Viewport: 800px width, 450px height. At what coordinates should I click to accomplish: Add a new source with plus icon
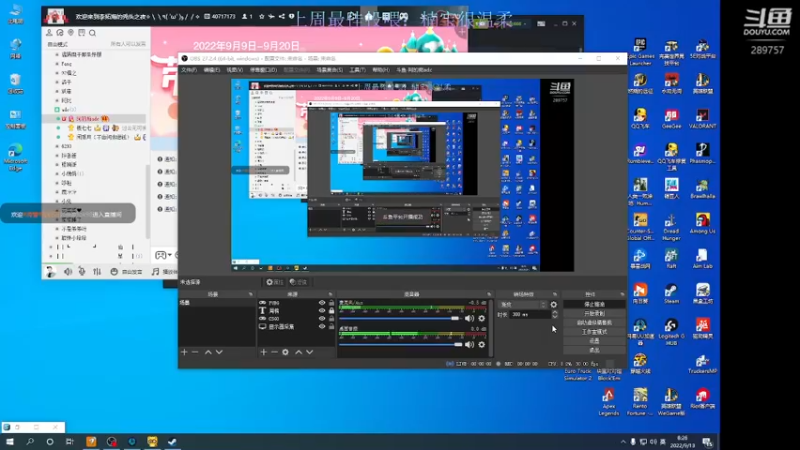tap(263, 352)
